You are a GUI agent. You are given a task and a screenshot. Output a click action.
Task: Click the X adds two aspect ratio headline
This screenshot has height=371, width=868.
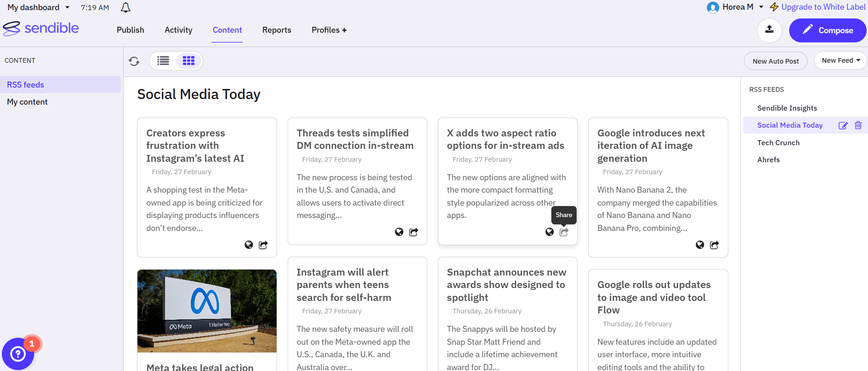pyautogui.click(x=505, y=139)
